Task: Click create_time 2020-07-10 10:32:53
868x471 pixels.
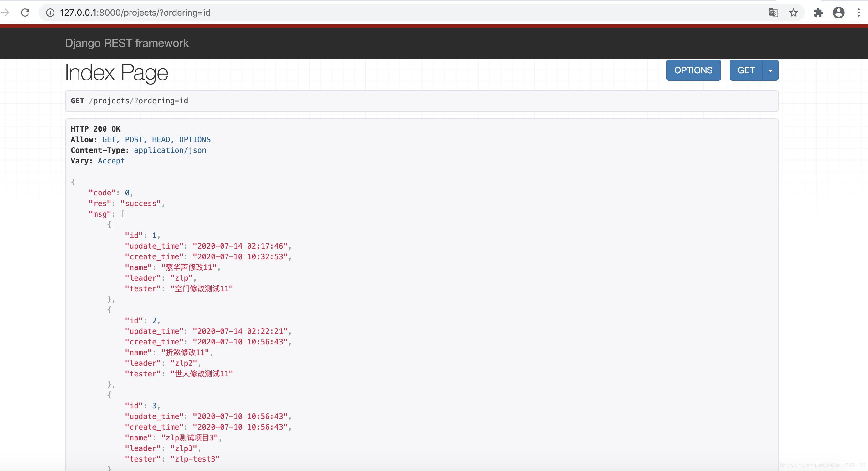Action: [208, 256]
